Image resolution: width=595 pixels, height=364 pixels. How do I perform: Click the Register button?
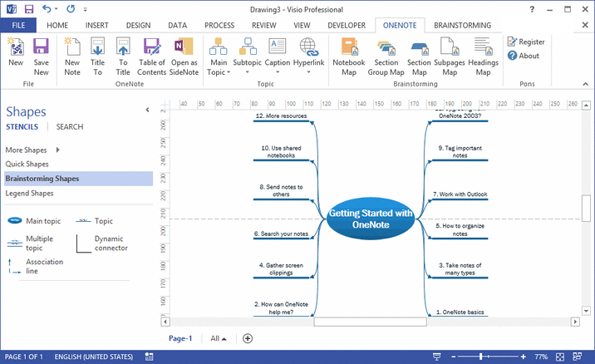click(x=526, y=42)
